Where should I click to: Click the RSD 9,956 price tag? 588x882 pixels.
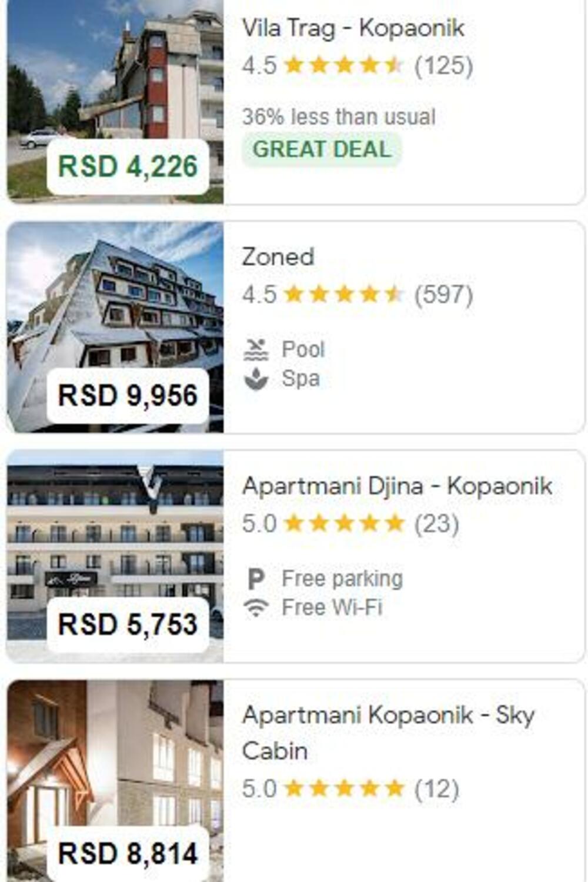coord(128,395)
